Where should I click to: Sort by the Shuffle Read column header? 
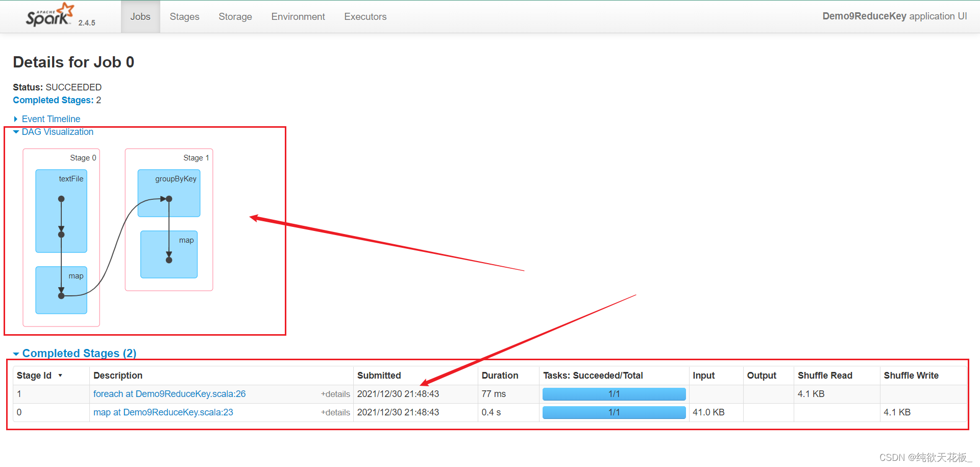point(825,376)
